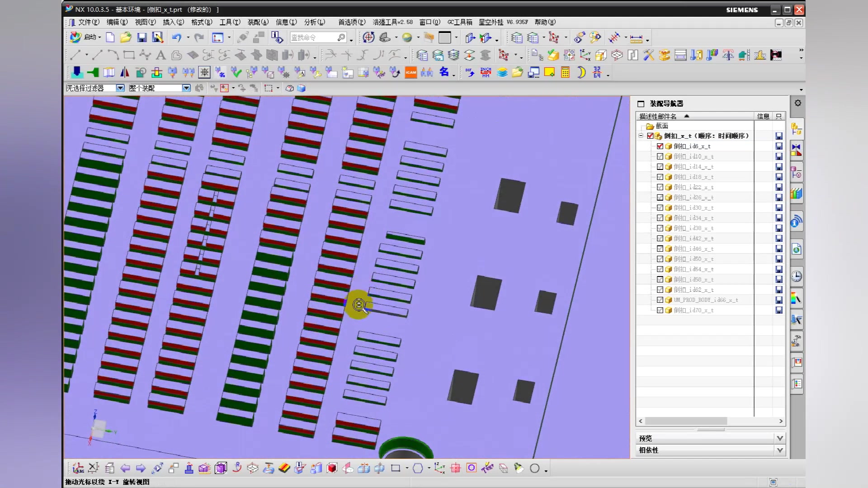The height and width of the screenshot is (488, 868).
Task: Click the Save icon in toolbar
Action: click(x=142, y=38)
